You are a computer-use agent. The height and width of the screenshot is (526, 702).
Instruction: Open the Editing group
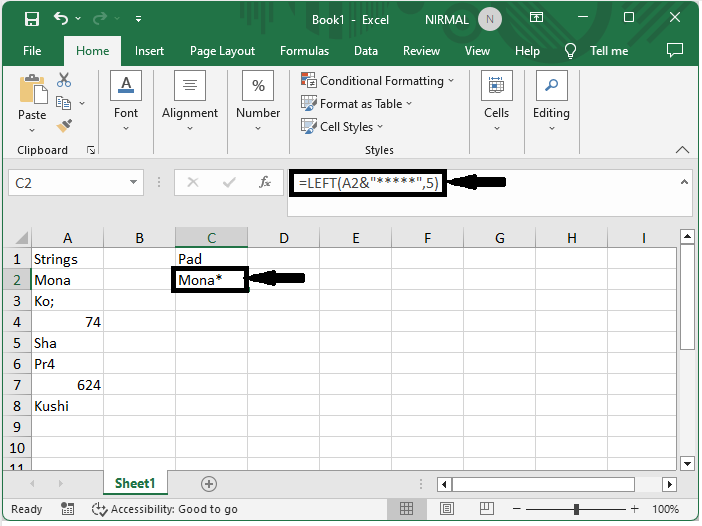click(551, 101)
